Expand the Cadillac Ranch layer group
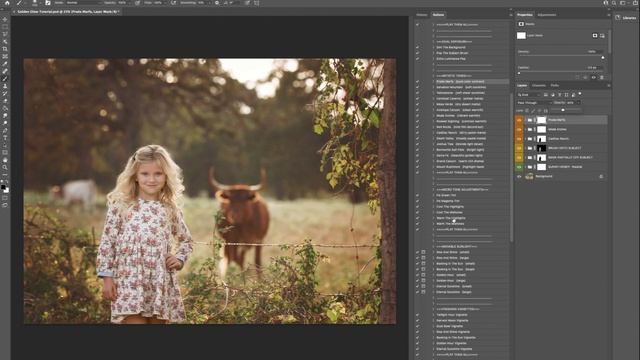The height and width of the screenshot is (360, 640). 525,139
